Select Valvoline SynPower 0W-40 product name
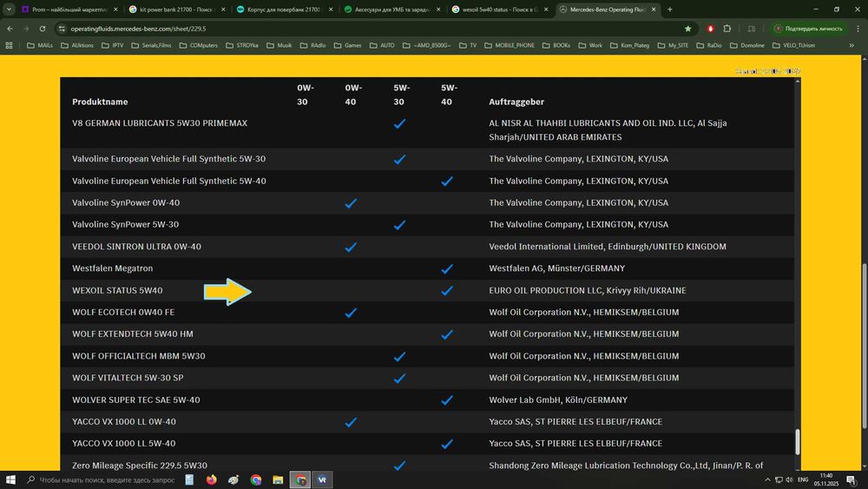The image size is (868, 489). [126, 202]
